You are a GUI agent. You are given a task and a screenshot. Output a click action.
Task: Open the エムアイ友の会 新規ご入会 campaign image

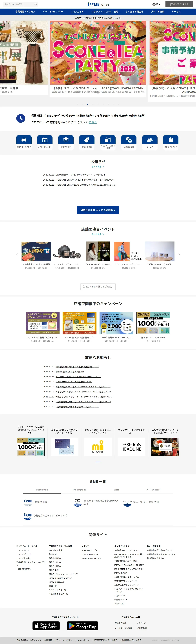[x=42, y=323]
